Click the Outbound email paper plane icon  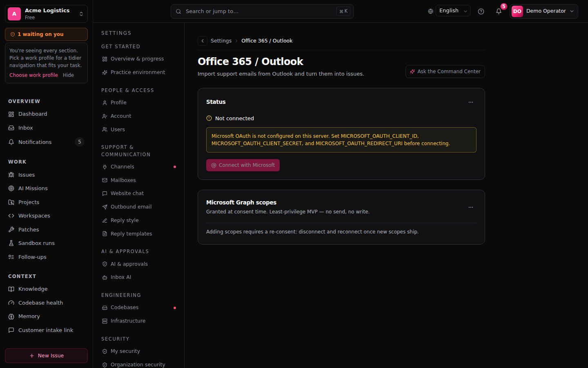point(105,207)
